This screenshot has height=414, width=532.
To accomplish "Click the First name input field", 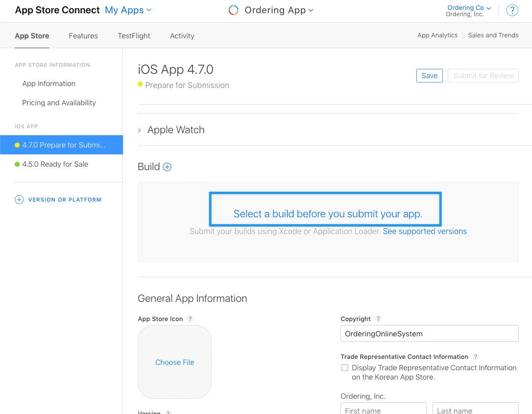I will [x=383, y=409].
